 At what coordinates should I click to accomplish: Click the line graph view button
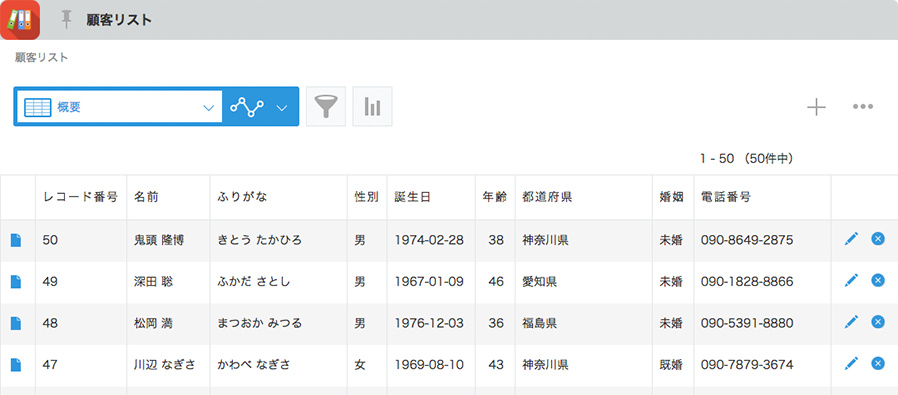pyautogui.click(x=247, y=107)
